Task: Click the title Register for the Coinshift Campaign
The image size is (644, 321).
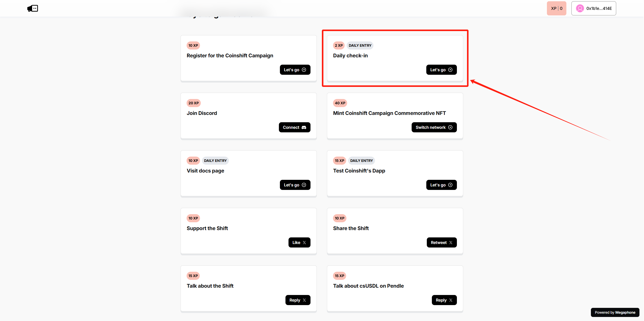Action: (230, 56)
